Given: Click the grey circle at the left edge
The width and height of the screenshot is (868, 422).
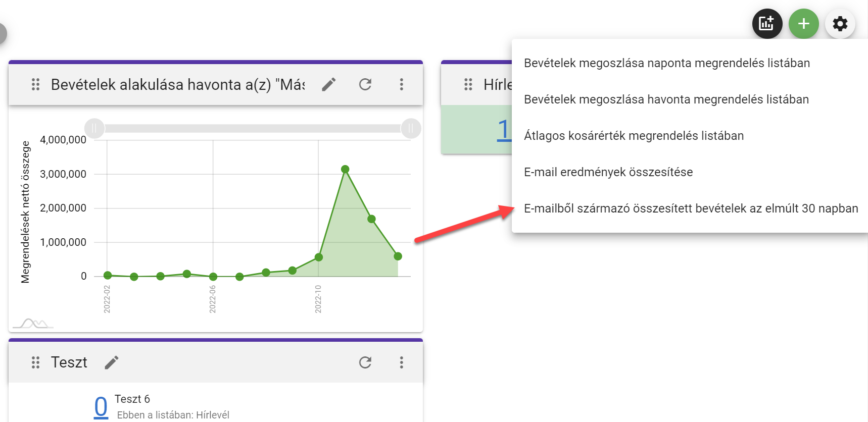Looking at the screenshot, I should pyautogui.click(x=2, y=34).
